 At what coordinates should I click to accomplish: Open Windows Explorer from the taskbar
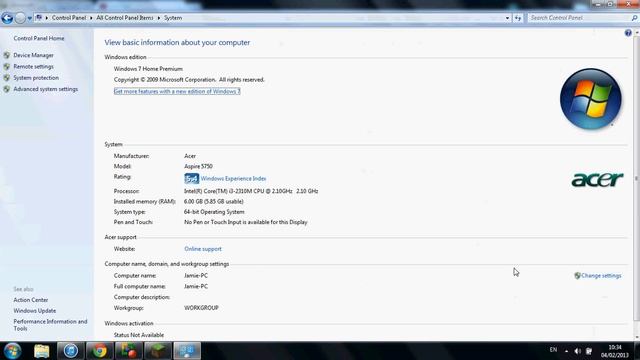(x=42, y=351)
